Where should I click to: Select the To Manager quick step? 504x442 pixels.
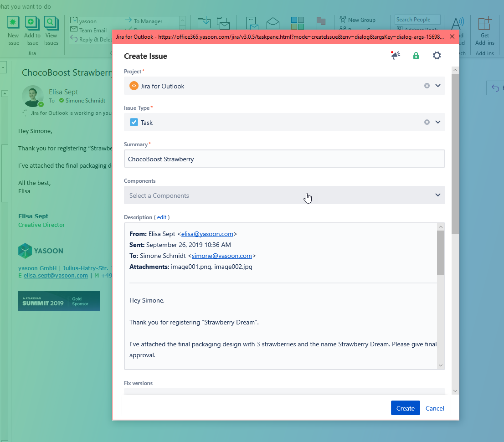pos(148,21)
